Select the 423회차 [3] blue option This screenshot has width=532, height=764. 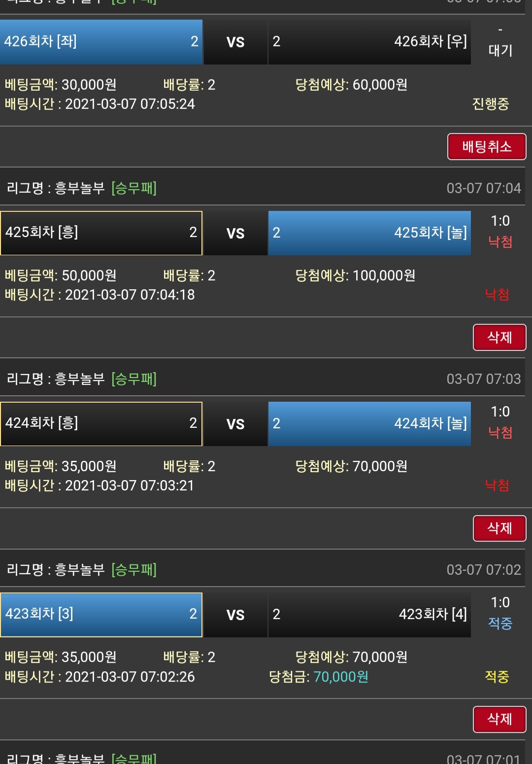point(101,614)
